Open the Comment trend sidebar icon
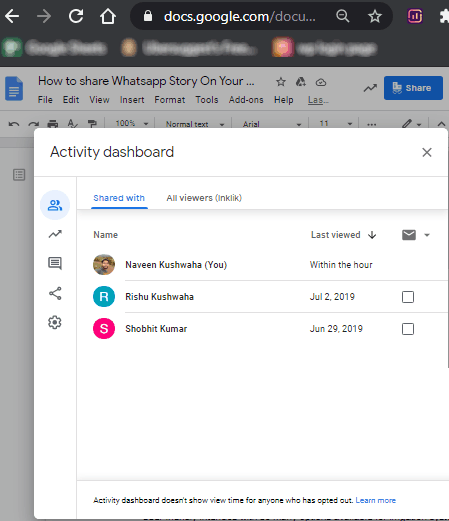 (55, 263)
